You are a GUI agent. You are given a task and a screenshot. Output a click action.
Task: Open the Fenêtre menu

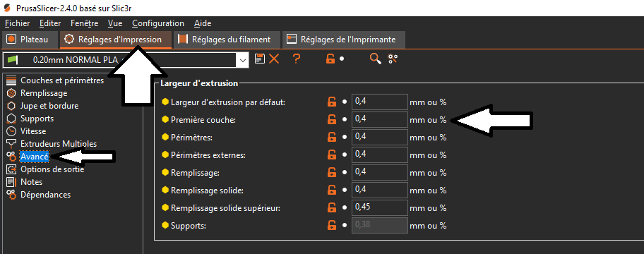(84, 23)
